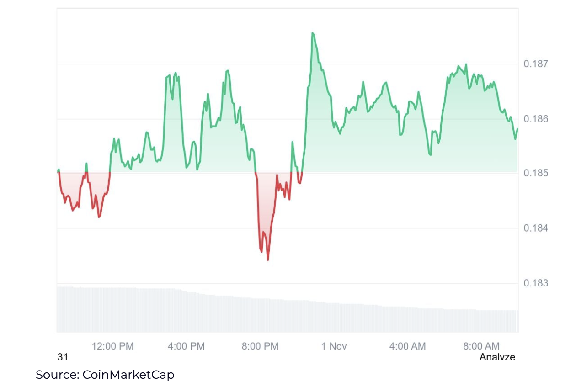Screen dimensions: 576x392
Task: Click the 0.187 price axis label
Action: click(536, 64)
